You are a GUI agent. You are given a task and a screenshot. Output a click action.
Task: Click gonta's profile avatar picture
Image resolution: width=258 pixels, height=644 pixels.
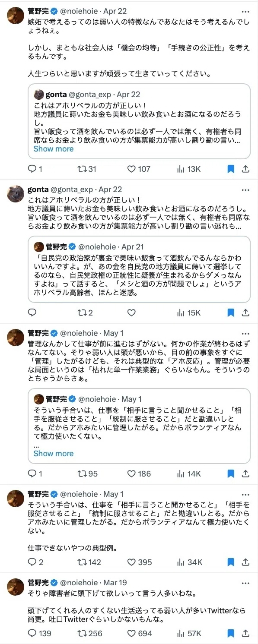click(16, 194)
